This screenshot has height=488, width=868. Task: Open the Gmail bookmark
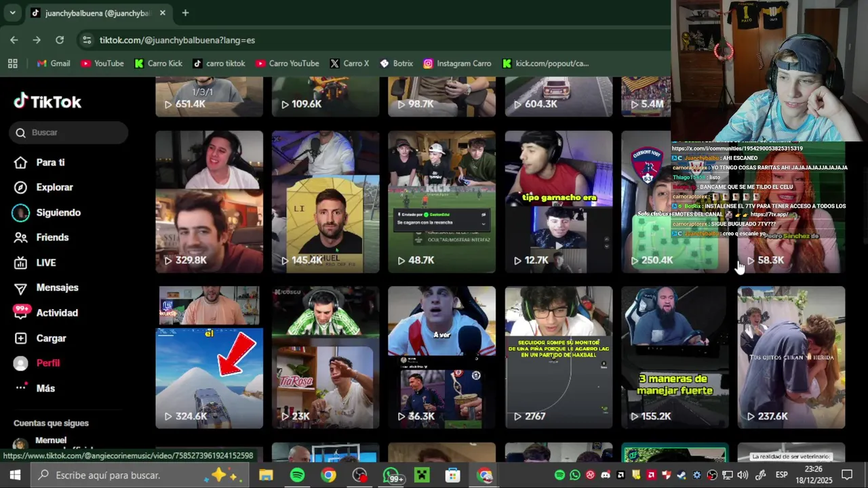[x=54, y=64]
